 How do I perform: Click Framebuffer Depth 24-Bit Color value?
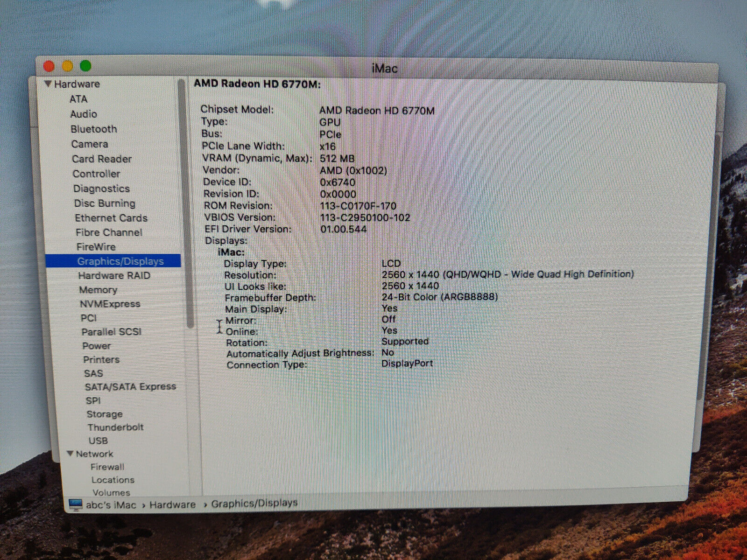[440, 297]
